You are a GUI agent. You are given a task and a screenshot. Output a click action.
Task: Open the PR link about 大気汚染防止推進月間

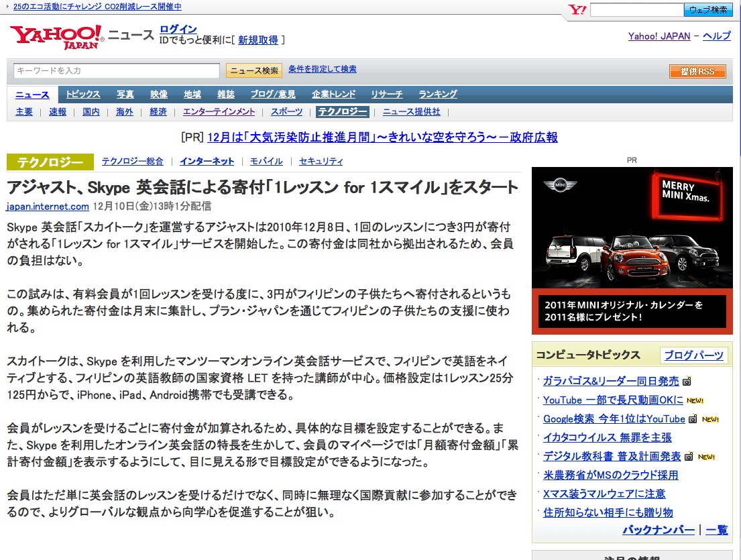(x=382, y=137)
